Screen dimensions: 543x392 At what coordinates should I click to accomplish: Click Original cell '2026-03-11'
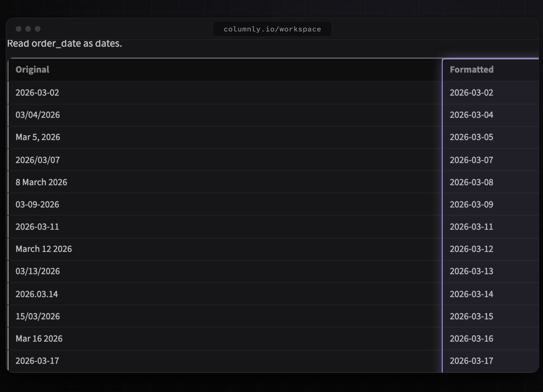[x=225, y=227]
